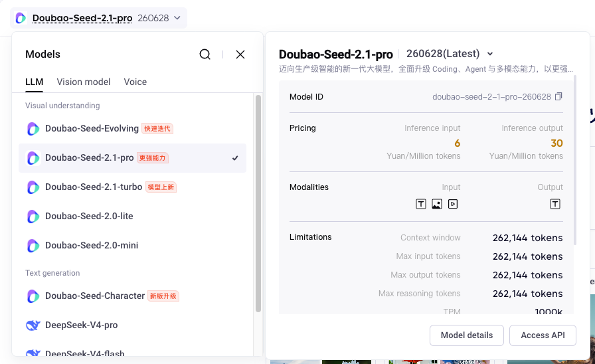
Task: Click the Doubao-Seed-Evolving logo icon
Action: pyautogui.click(x=33, y=129)
